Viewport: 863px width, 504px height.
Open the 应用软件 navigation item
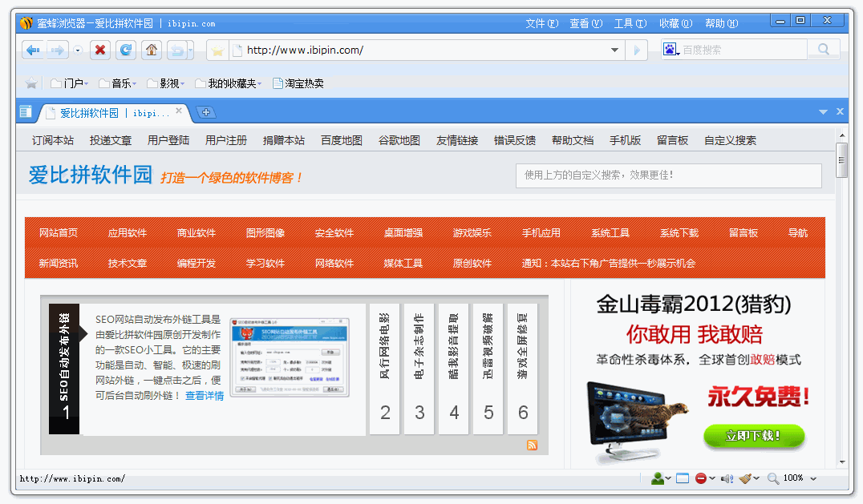pos(128,233)
